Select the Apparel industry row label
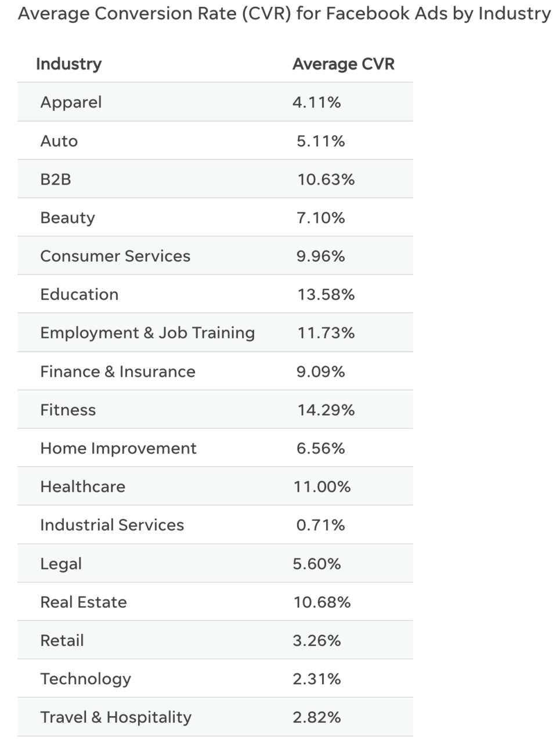 coord(71,102)
